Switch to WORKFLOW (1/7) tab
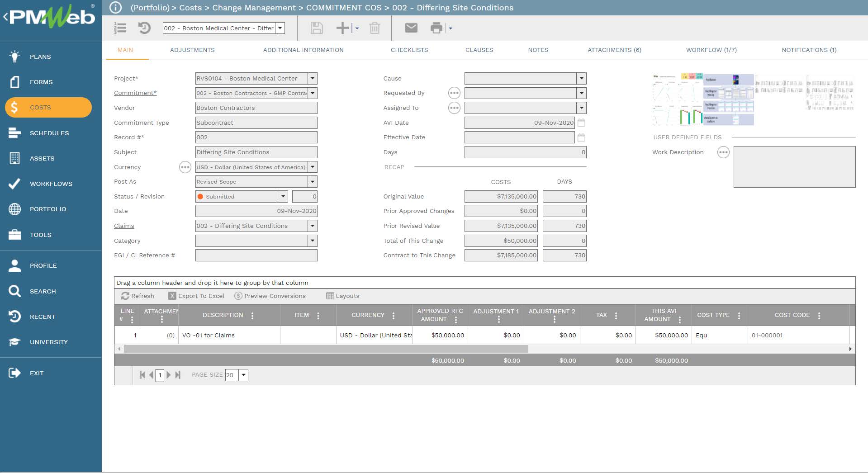The image size is (868, 473). 711,50
